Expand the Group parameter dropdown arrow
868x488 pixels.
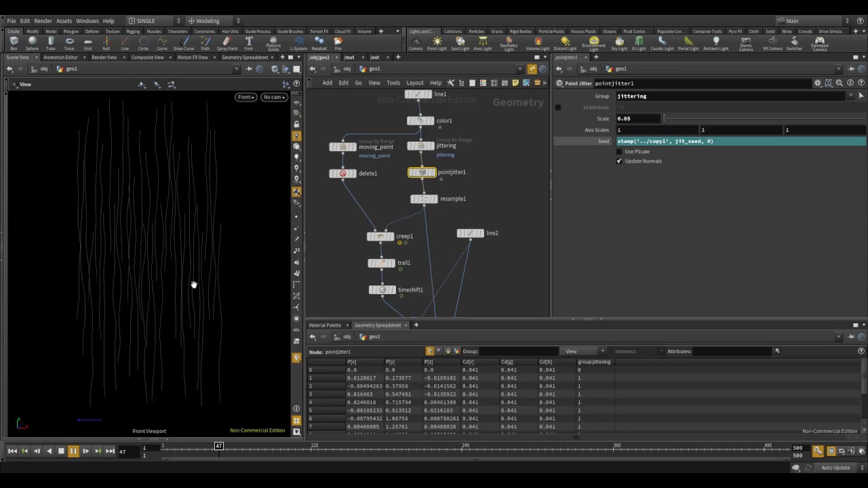point(850,96)
